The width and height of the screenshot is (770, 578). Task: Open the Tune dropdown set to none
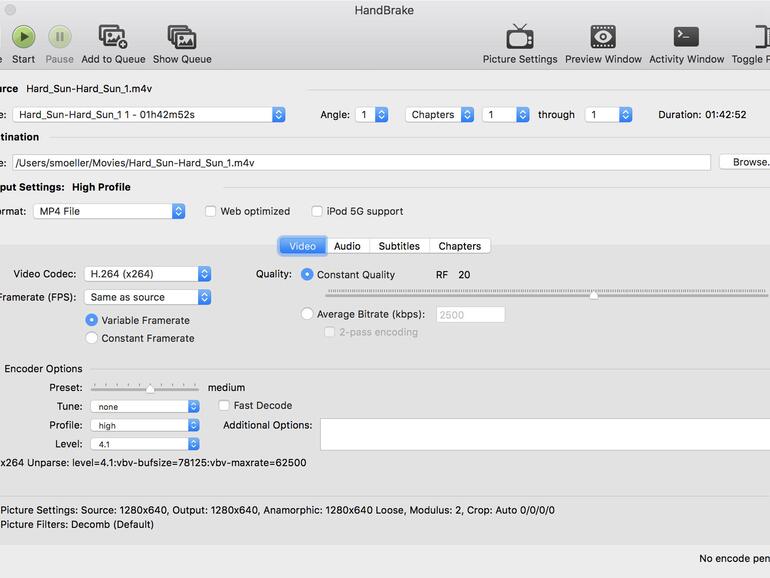[144, 406]
